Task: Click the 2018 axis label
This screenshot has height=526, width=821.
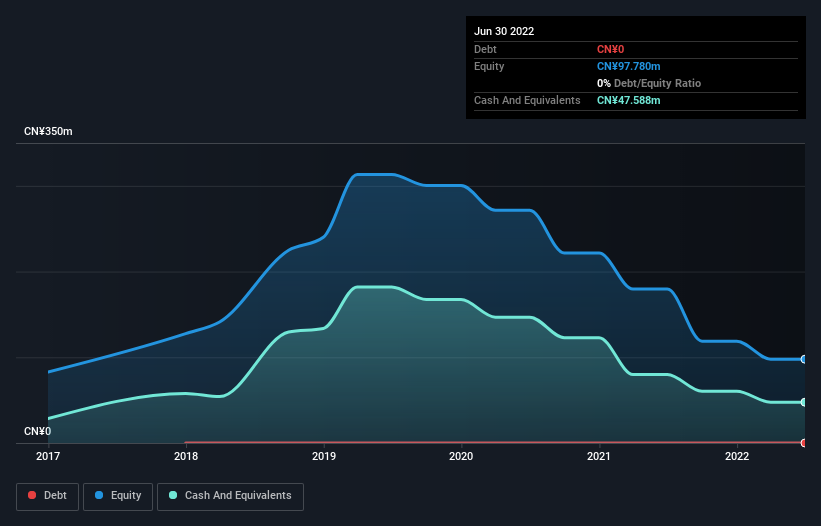Action: (186, 456)
